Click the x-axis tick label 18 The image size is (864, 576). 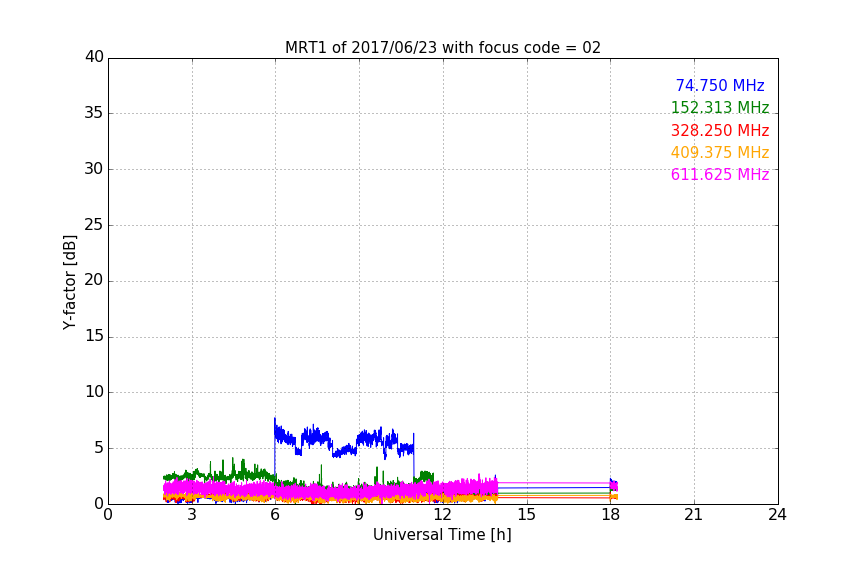coord(611,515)
